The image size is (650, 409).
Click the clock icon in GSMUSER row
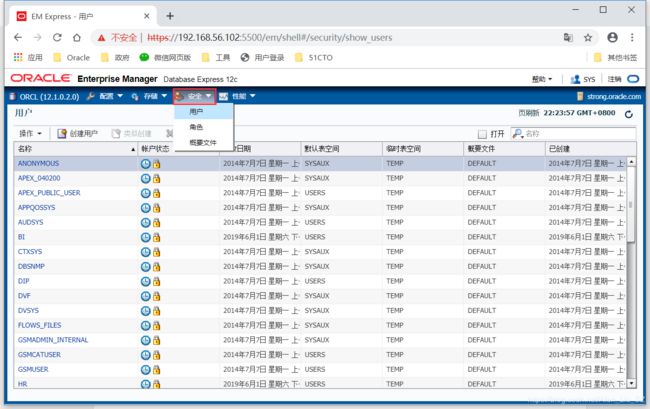point(146,370)
